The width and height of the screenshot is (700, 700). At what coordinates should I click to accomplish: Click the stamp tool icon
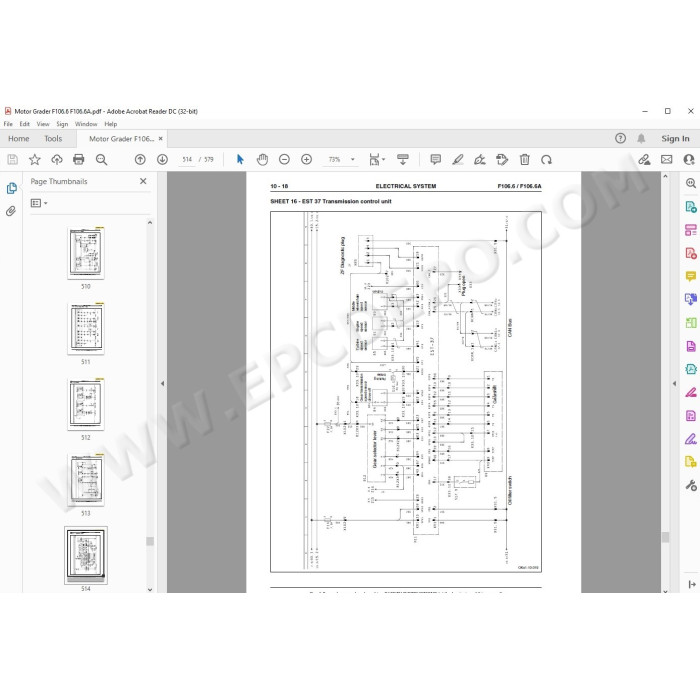(x=502, y=159)
